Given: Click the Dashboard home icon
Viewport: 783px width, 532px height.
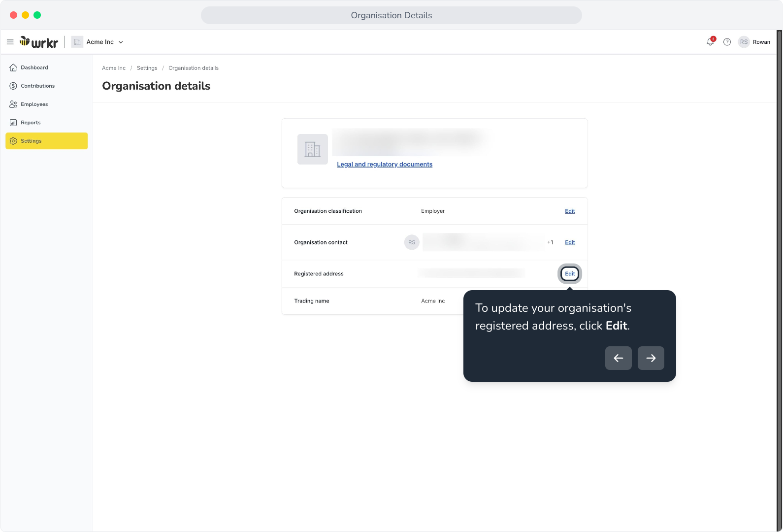Looking at the screenshot, I should 13,67.
